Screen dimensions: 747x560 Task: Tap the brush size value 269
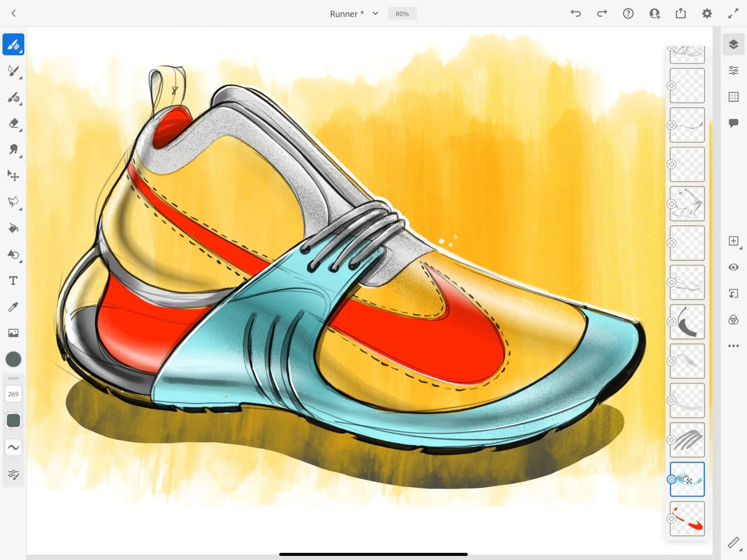pyautogui.click(x=14, y=394)
